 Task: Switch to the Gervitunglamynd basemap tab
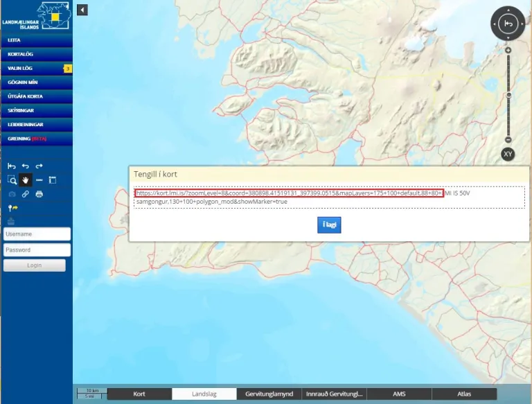[269, 394]
